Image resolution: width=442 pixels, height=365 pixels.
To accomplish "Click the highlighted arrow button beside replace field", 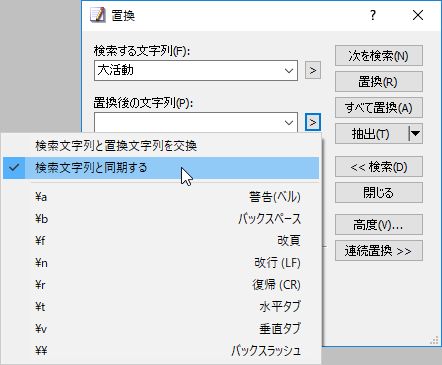I will 313,122.
